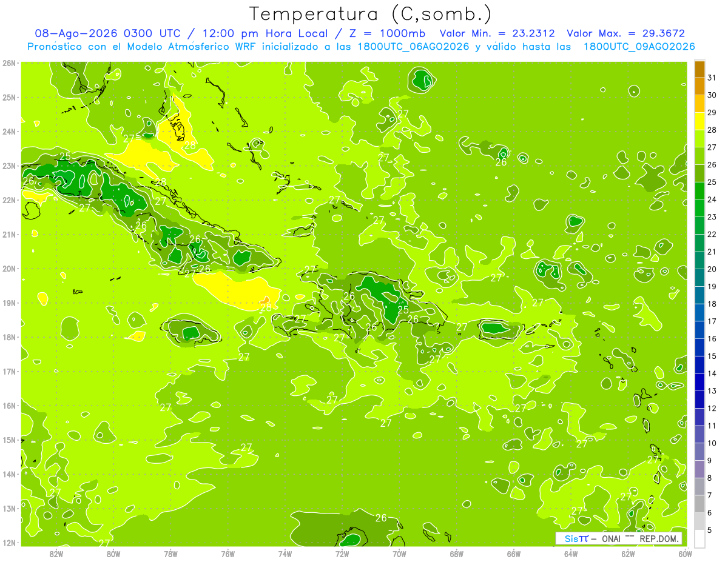
Task: Click the longitude axis label 74W
Action: point(285,553)
